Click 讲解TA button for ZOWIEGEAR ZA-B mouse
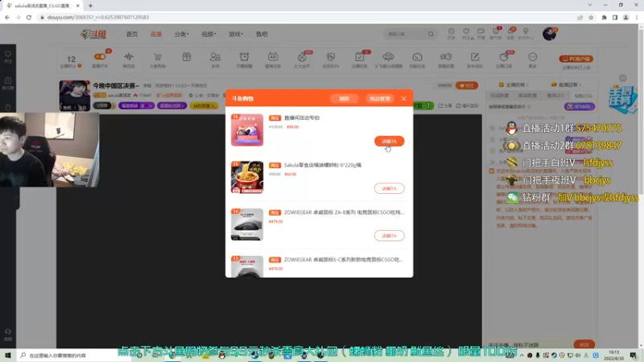The height and width of the screenshot is (362, 644). tap(389, 236)
